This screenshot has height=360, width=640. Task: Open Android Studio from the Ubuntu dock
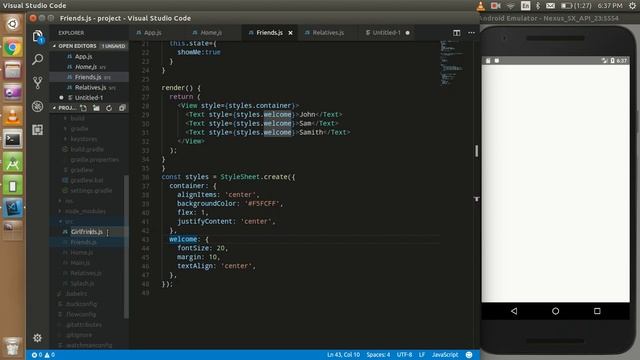coord(12,163)
